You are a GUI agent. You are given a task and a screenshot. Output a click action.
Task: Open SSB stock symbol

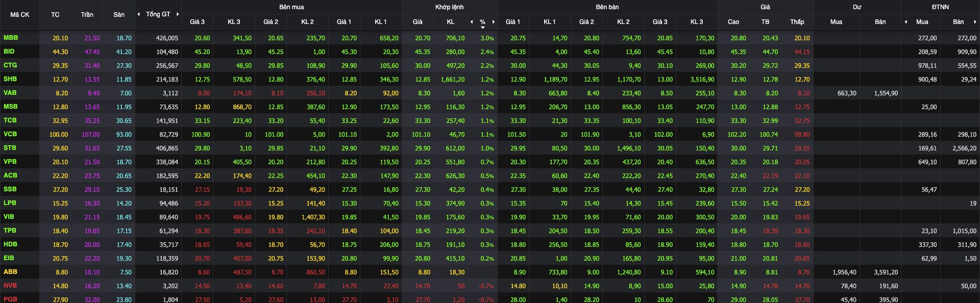(10, 189)
